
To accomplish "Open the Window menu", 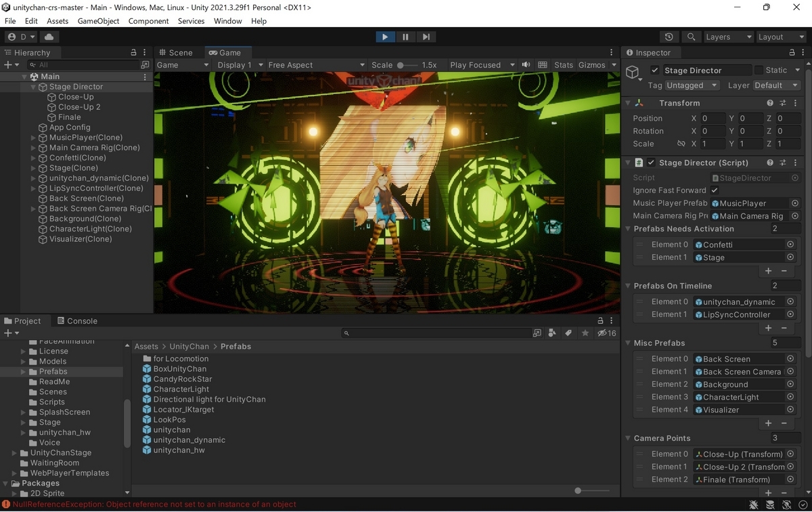I will [227, 21].
